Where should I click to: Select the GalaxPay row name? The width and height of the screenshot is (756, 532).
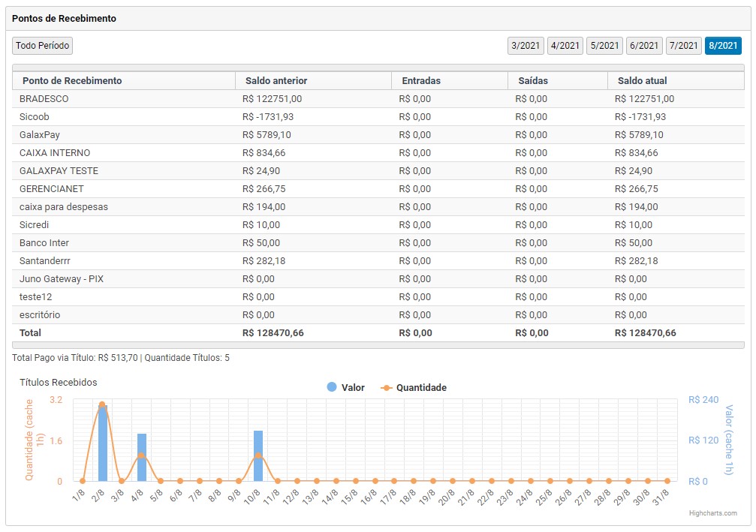tap(40, 135)
